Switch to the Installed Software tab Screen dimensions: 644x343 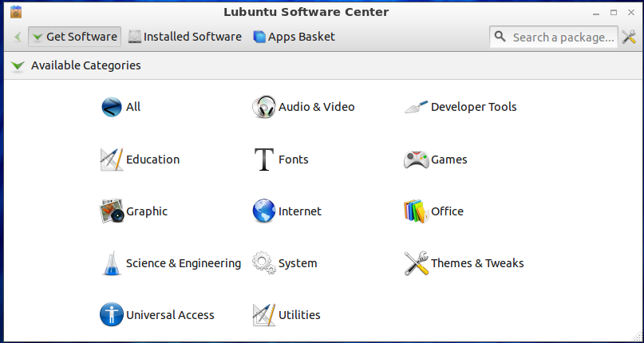click(184, 37)
